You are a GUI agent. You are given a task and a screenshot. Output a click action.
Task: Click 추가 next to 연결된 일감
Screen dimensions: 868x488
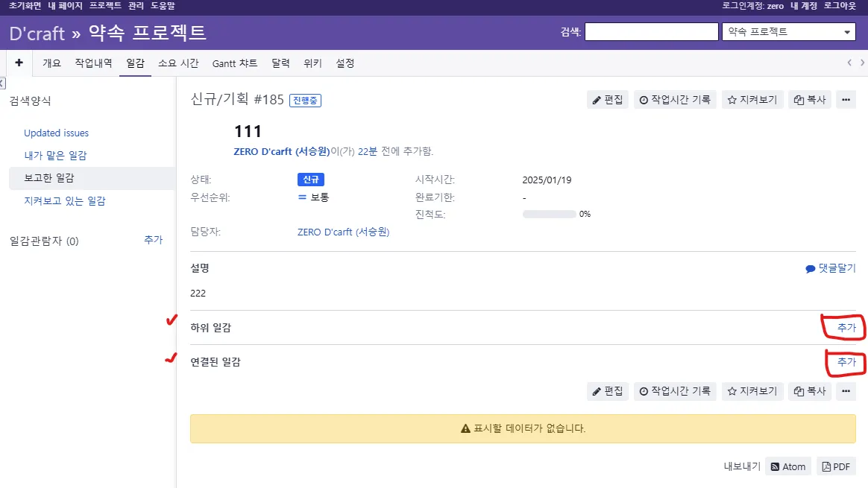point(846,362)
